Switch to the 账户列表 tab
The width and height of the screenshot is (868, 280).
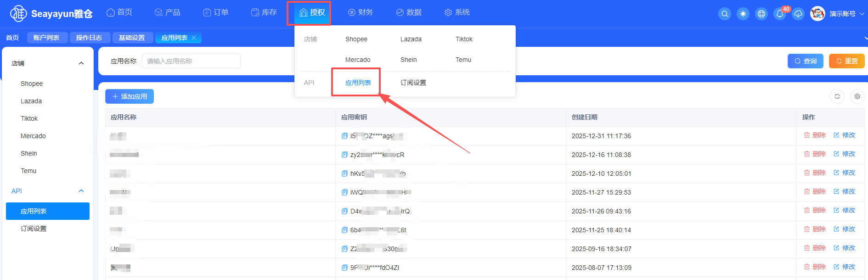click(46, 38)
